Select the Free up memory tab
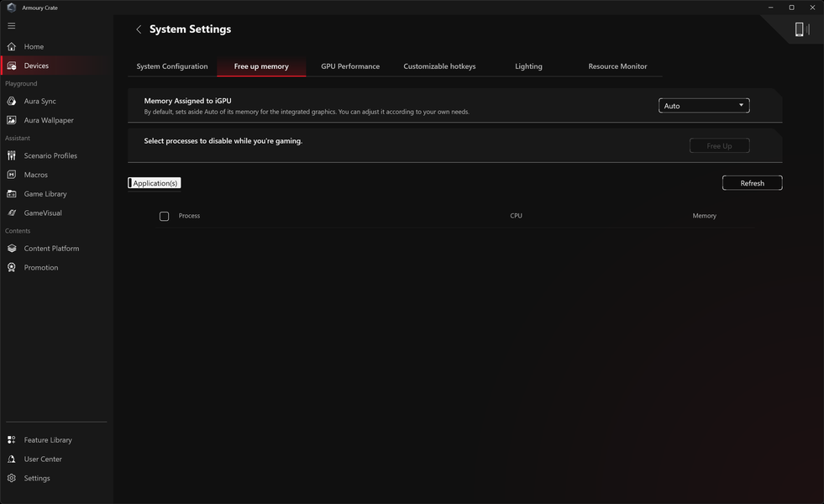824x504 pixels. click(261, 66)
